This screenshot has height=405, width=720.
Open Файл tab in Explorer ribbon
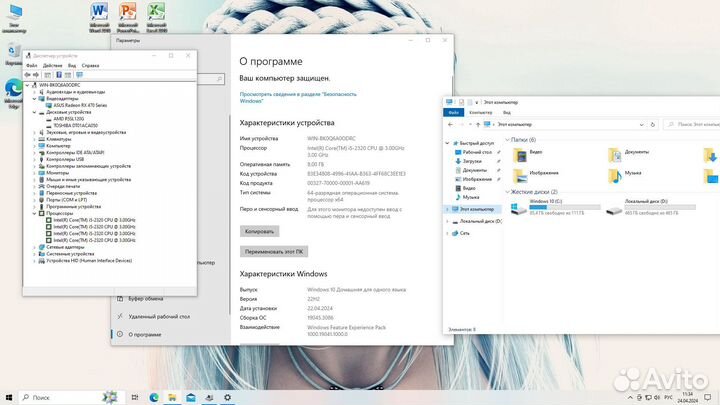(x=454, y=112)
